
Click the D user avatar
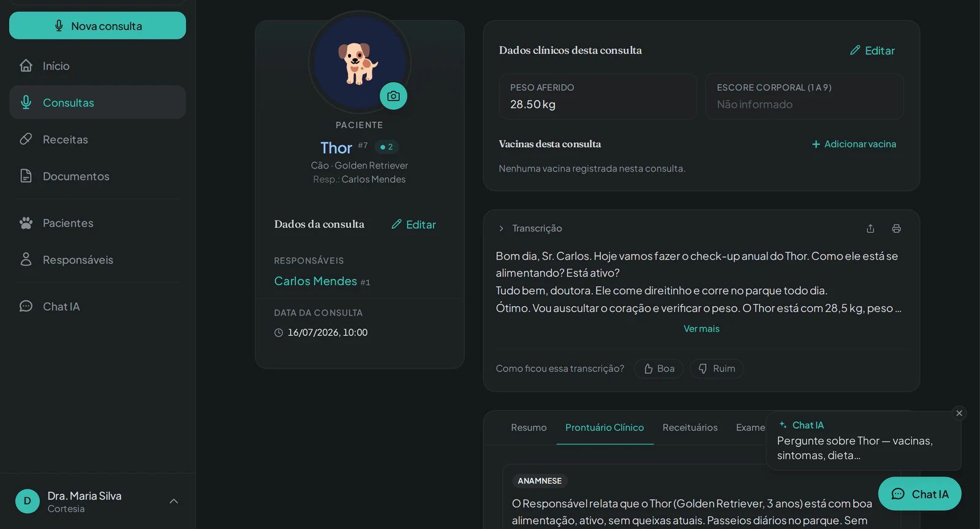click(x=28, y=501)
